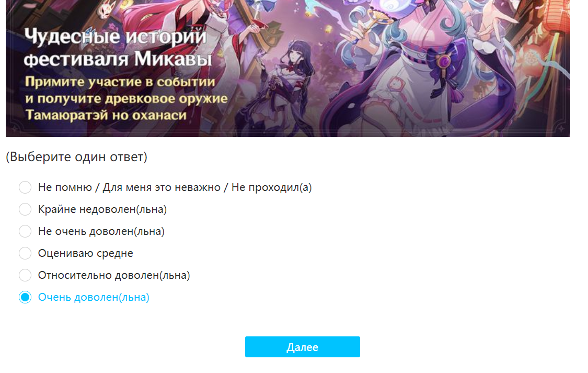Screen dimensions: 588x373
Task: Click the selected blue "Очень доволен(льна)" radio
Action: click(25, 297)
